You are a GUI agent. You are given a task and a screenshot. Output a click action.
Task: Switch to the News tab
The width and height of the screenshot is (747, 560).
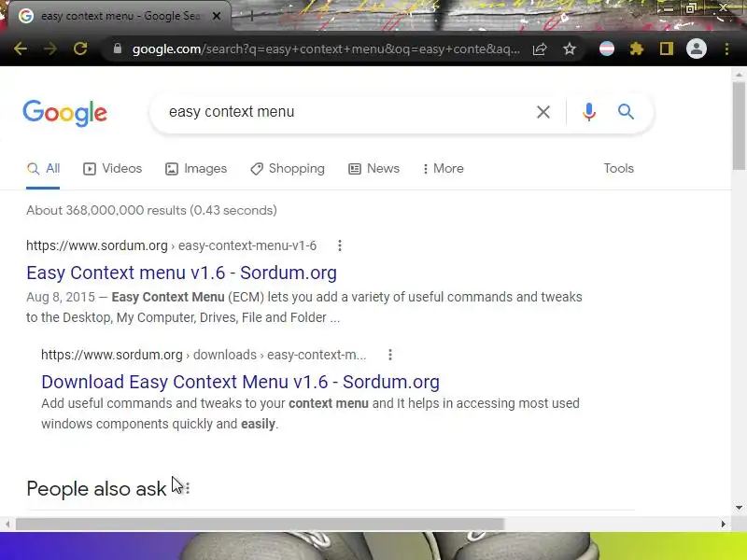[x=374, y=169]
